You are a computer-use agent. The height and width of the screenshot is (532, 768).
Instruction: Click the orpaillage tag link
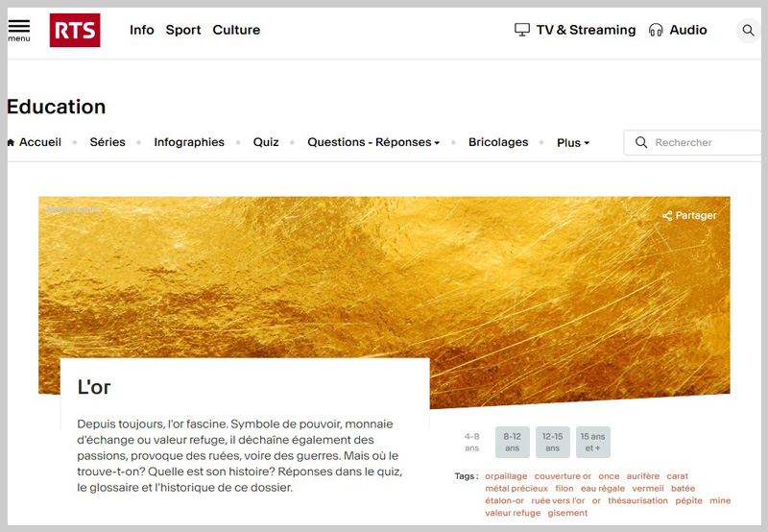tap(506, 476)
